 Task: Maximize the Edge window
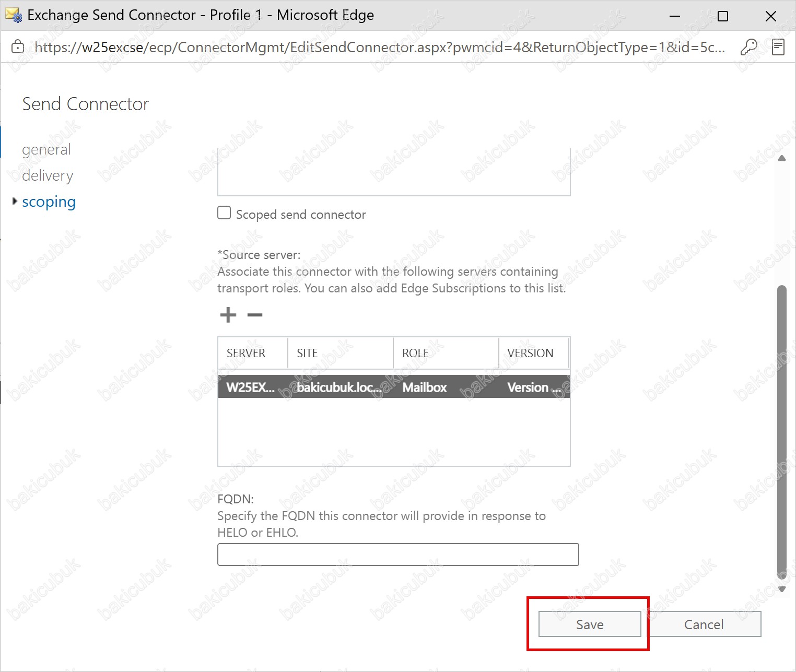[723, 16]
